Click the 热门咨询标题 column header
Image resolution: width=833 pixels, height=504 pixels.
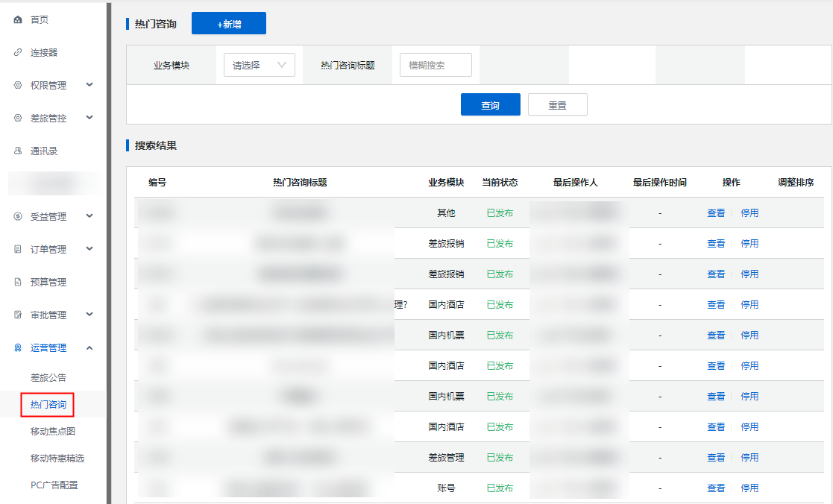click(300, 182)
